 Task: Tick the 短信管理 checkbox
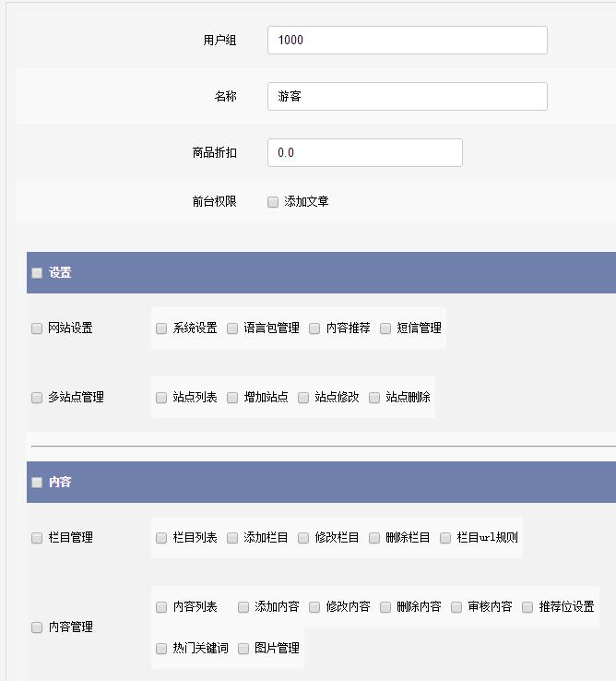(x=385, y=329)
